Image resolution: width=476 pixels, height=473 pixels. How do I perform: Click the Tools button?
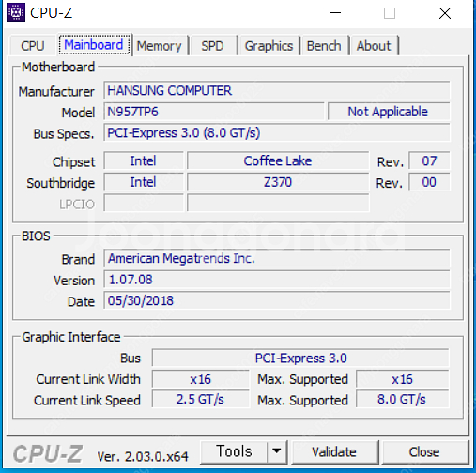pyautogui.click(x=234, y=451)
